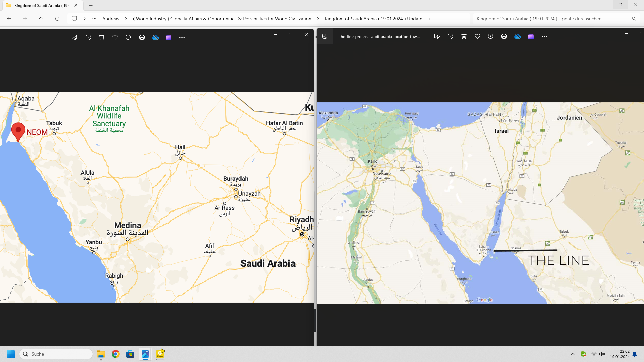Screen dimensions: 644x362
Task: Open the Windows Start menu
Action: click(x=11, y=354)
